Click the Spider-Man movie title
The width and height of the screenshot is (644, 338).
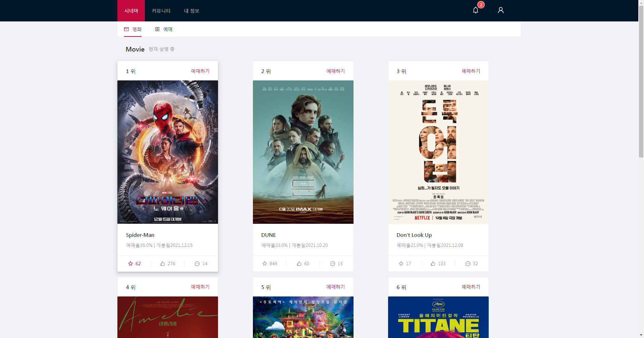coord(140,235)
